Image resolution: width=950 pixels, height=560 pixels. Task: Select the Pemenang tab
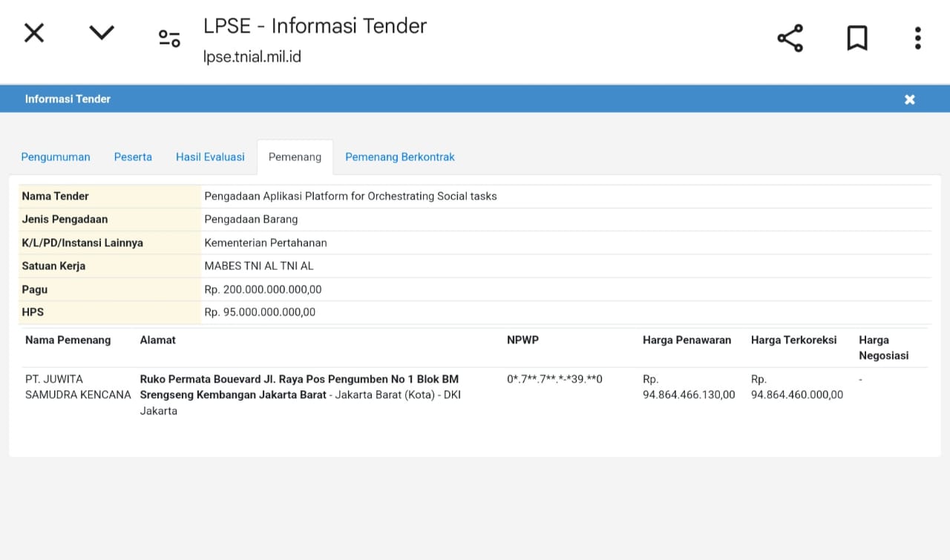295,157
